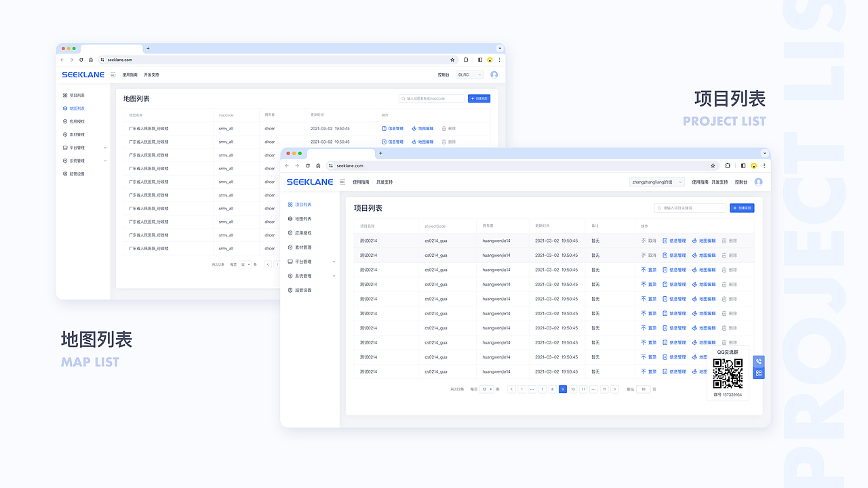Image resolution: width=868 pixels, height=488 pixels.
Task: Reload the page in front project-list window
Action: pyautogui.click(x=308, y=165)
